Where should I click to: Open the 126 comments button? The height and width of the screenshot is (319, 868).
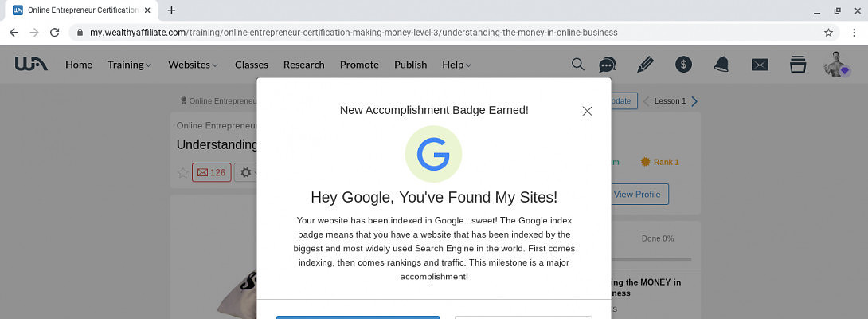pos(211,172)
